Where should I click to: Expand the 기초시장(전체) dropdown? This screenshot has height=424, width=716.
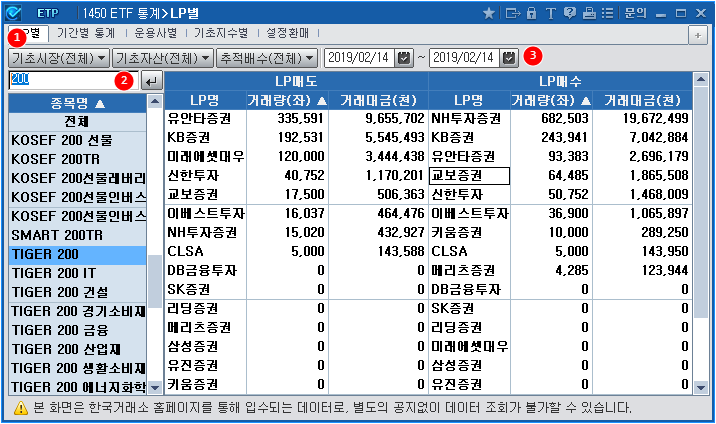coord(58,58)
